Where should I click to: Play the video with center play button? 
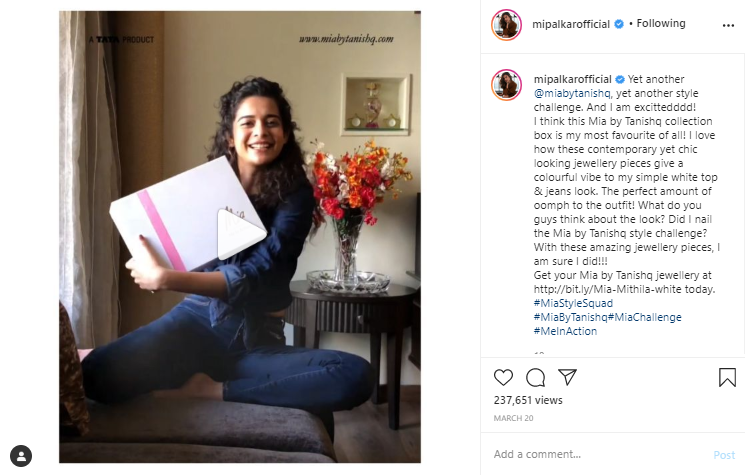[240, 234]
